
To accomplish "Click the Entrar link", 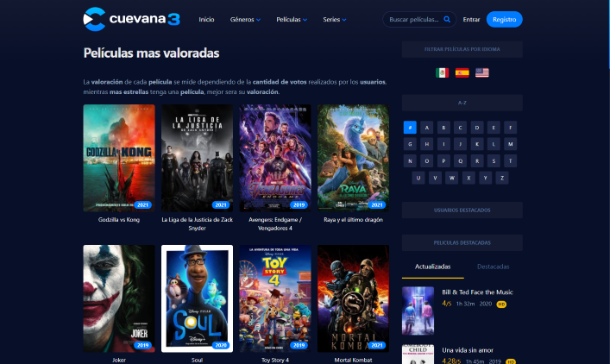I will 471,20.
